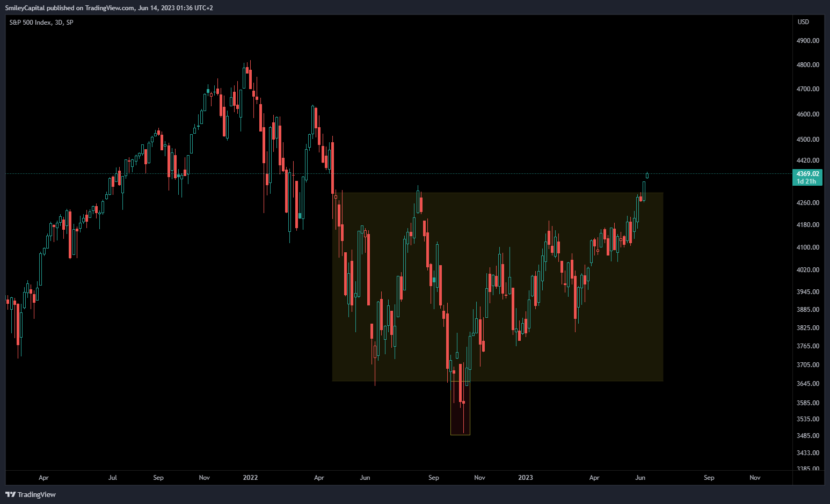830x504 pixels.
Task: Click the 4900.00 price axis label
Action: (x=808, y=41)
